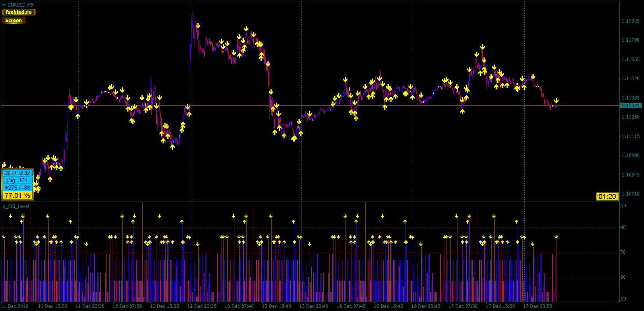
Task: Click the rightmost down arrow in the CCI panel
Action: tap(556, 237)
